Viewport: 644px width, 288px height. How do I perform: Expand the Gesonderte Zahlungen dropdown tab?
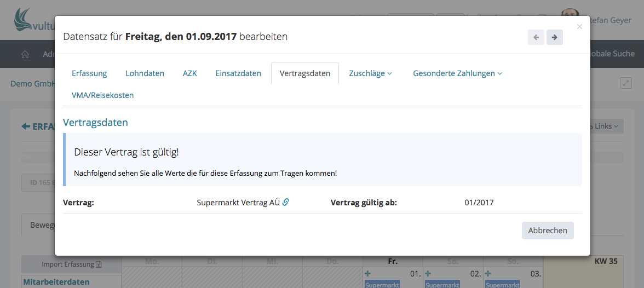(457, 73)
